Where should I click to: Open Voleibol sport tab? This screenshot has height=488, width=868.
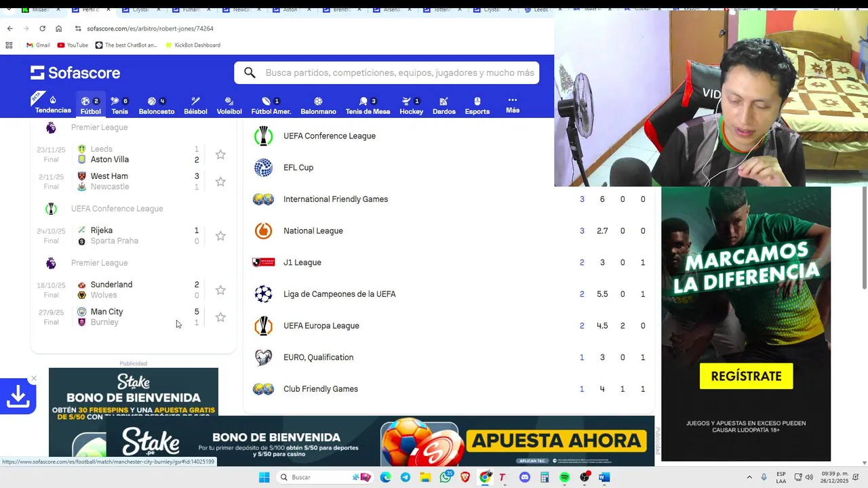click(x=229, y=105)
